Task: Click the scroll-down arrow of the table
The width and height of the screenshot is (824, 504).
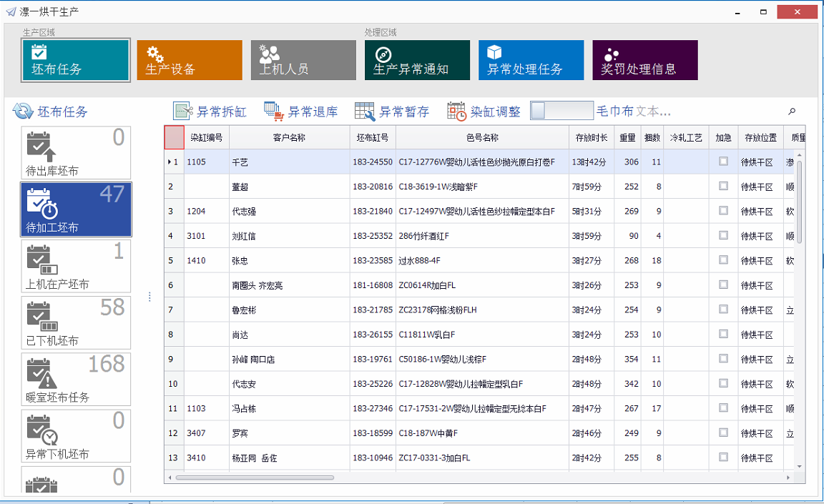Action: [x=799, y=466]
